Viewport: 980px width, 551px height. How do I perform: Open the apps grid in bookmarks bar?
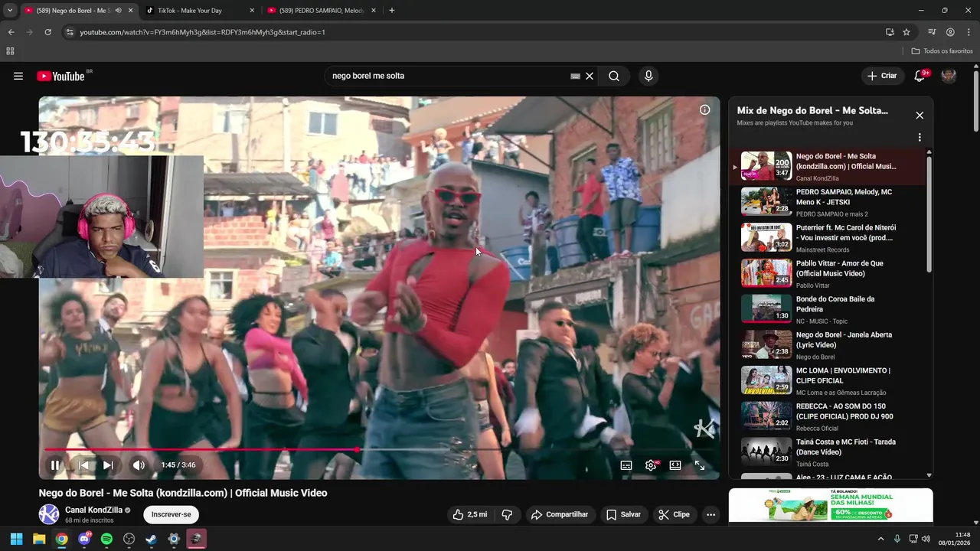10,51
